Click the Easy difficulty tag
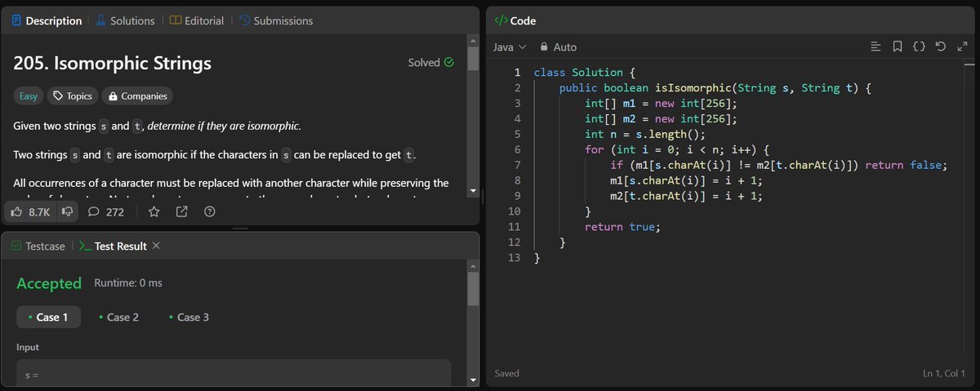The width and height of the screenshot is (980, 391). tap(29, 96)
